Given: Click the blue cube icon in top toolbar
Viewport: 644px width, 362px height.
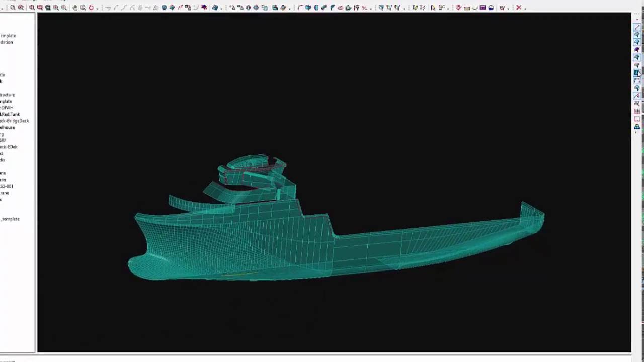Looking at the screenshot, I should (x=215, y=8).
